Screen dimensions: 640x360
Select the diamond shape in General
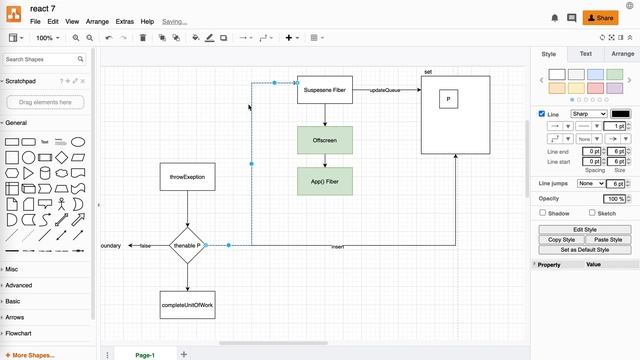coord(61,158)
